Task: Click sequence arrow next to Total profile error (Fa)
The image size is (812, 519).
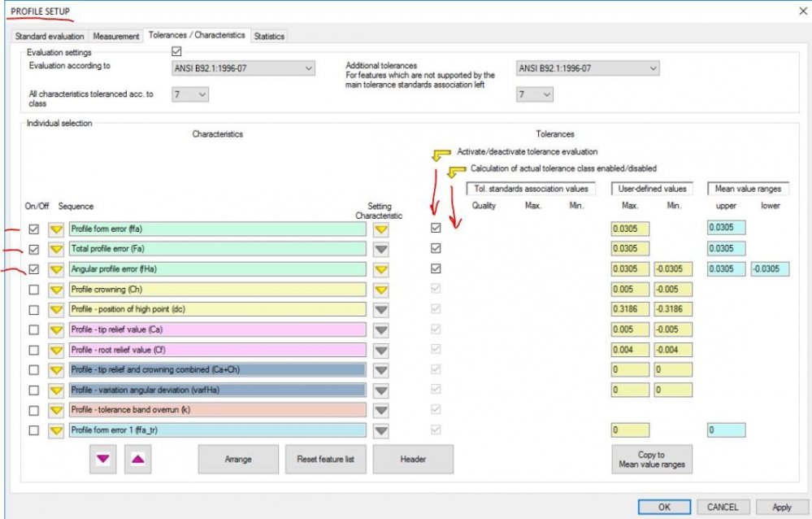Action: point(56,249)
